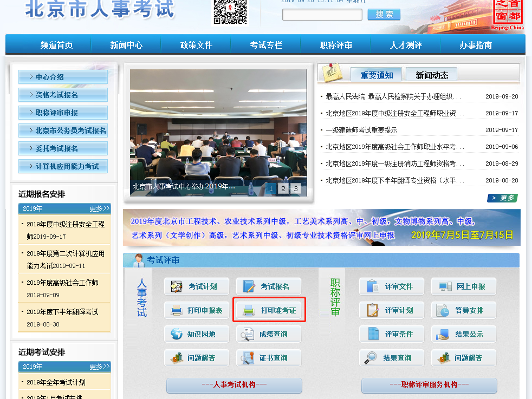Click the 评审文件 document icon
532x399 pixels.
pyautogui.click(x=374, y=286)
